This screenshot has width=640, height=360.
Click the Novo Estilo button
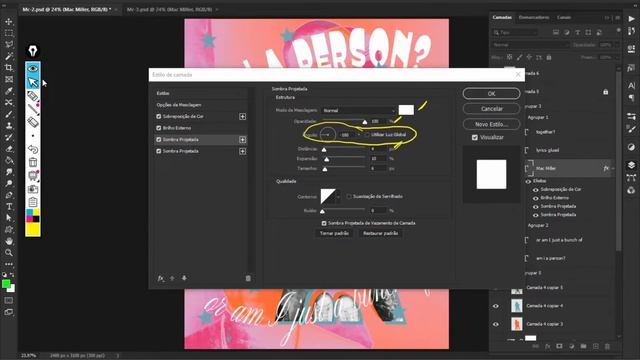point(491,124)
